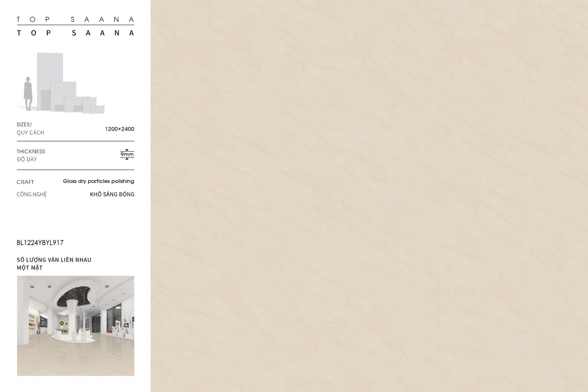This screenshot has width=588, height=392.
Task: Click the THICKNESS label
Action: 31,152
